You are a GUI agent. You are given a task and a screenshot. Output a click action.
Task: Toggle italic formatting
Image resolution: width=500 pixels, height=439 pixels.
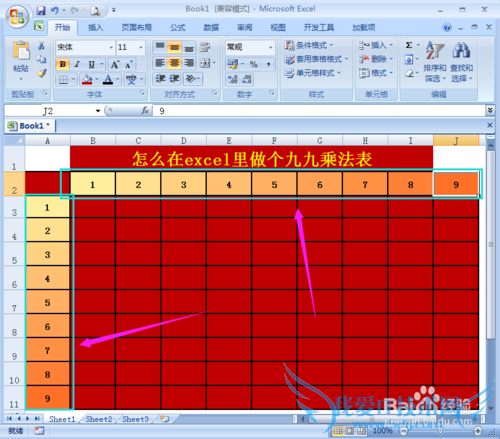point(77,64)
